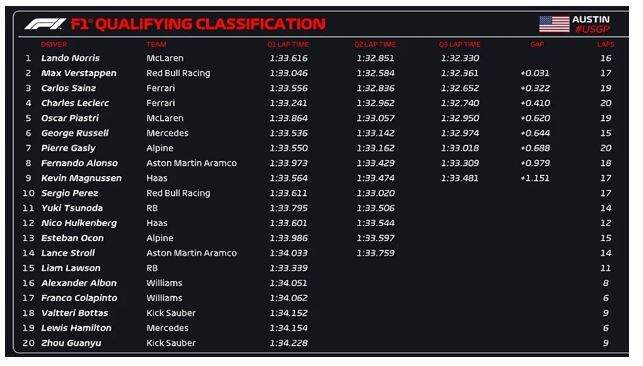
Task: Click the DRIVER column header
Action: 54,44
